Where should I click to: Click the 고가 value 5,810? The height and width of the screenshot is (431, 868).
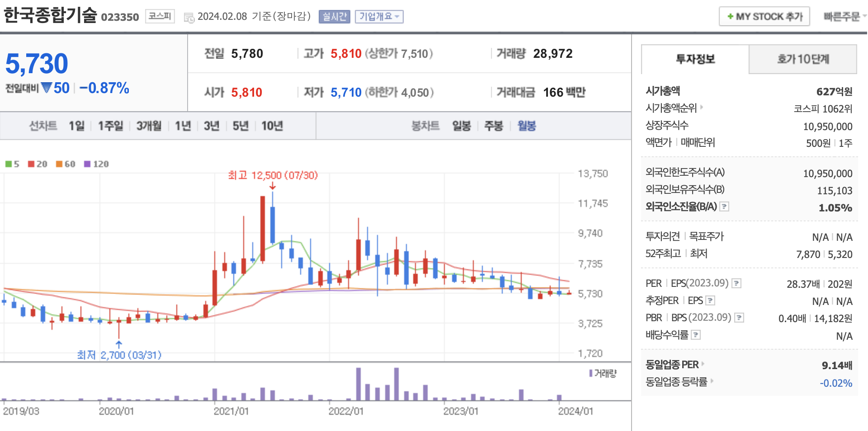346,54
